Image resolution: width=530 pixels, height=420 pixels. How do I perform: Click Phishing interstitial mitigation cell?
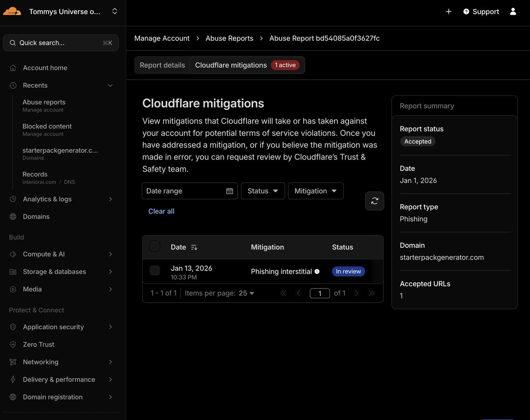pos(281,272)
